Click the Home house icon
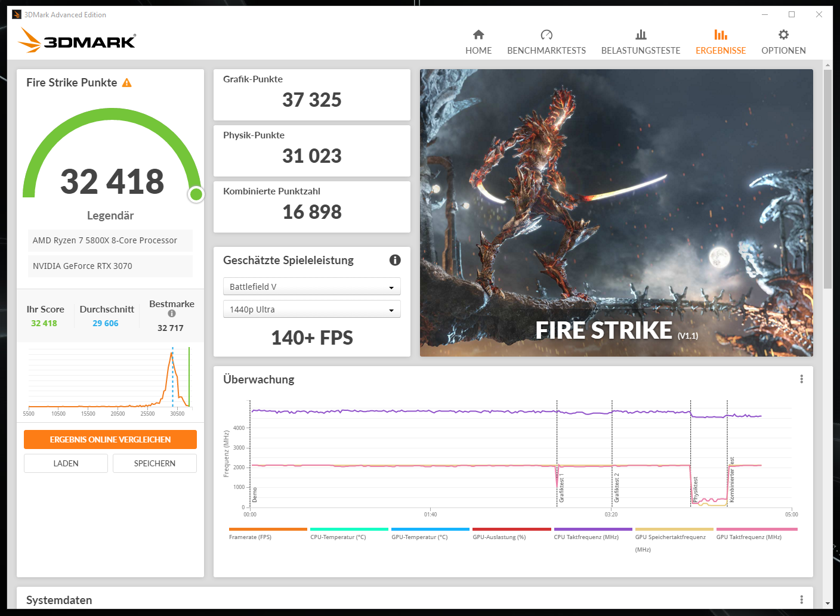This screenshot has height=616, width=840. point(478,35)
